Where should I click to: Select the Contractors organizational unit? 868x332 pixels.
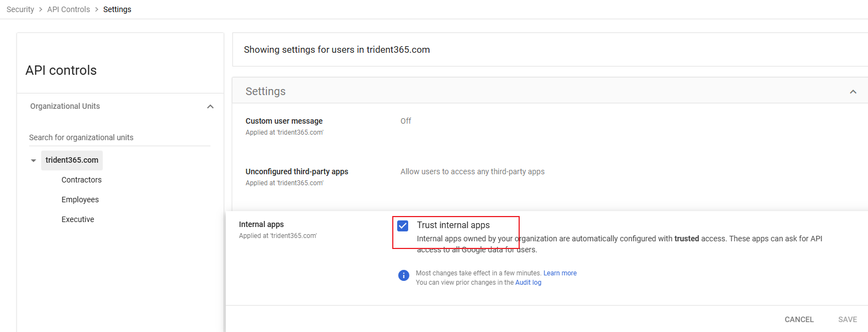click(81, 180)
